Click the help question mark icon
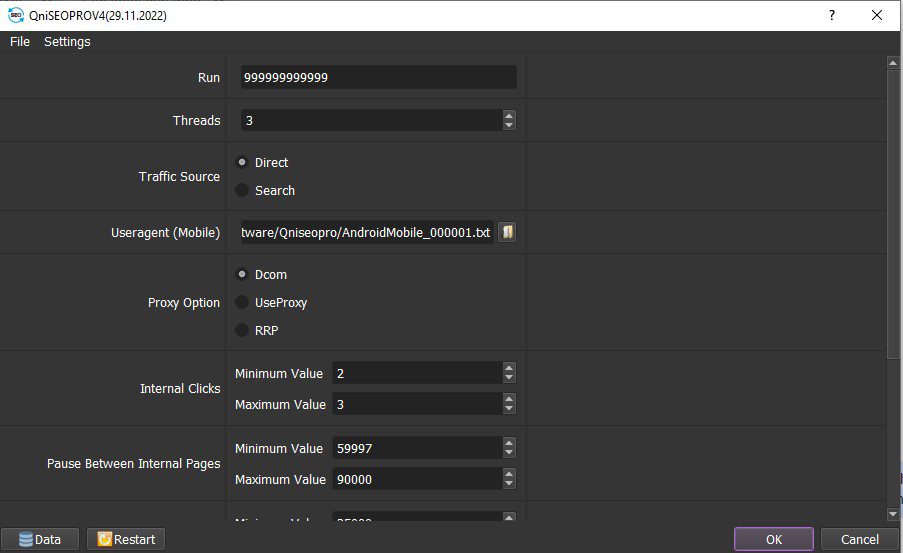 click(832, 15)
